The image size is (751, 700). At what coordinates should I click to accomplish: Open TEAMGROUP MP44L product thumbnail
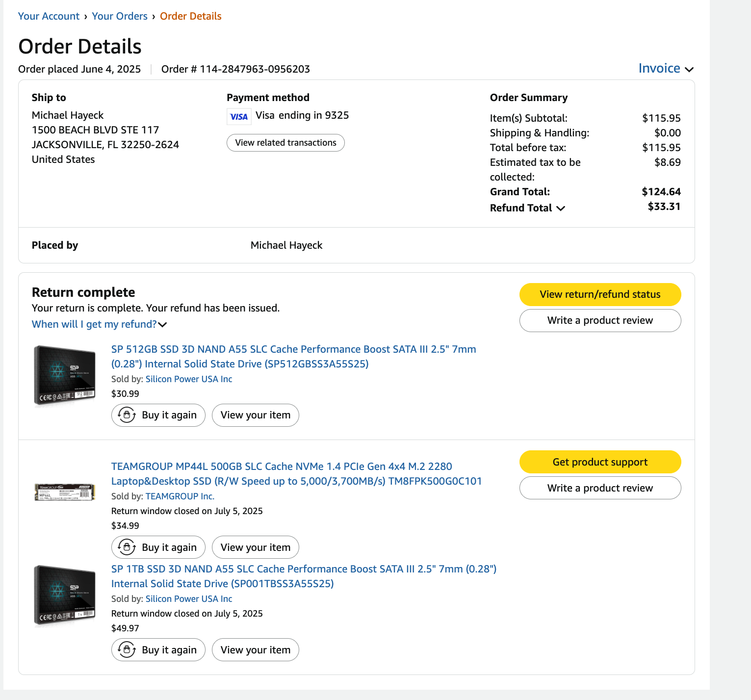tap(64, 492)
